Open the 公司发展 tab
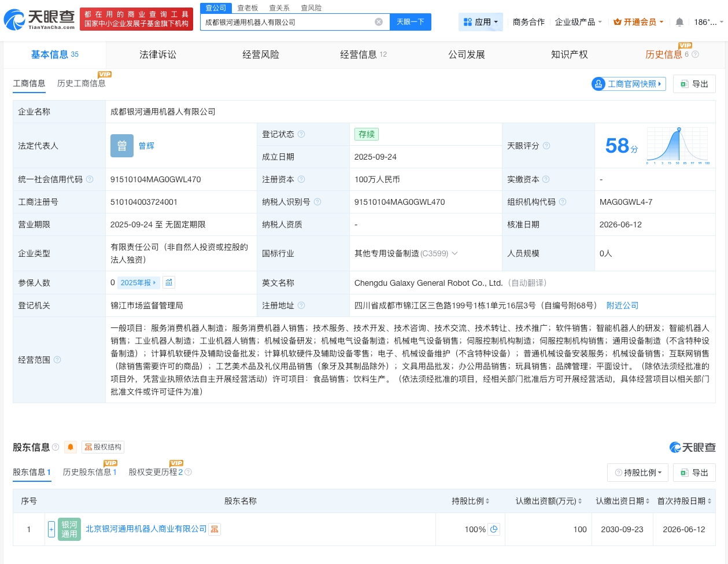Viewport: 728px width, 564px height. [467, 54]
